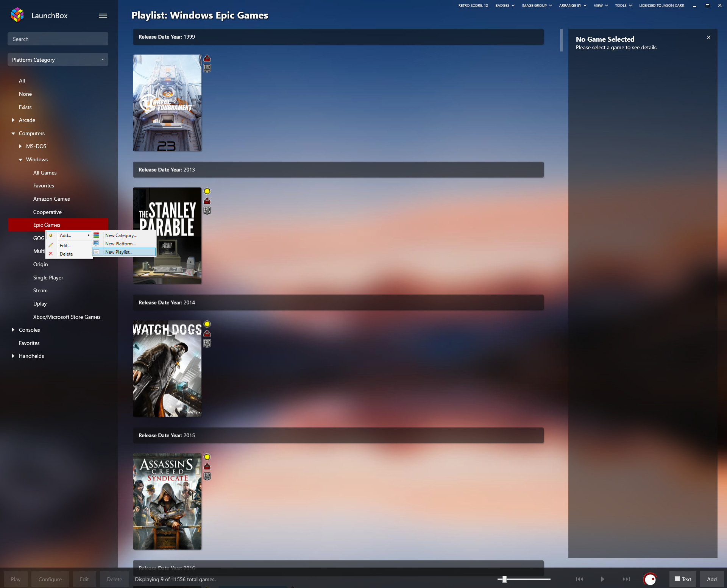Toggle the Text view checkbox

(x=677, y=579)
